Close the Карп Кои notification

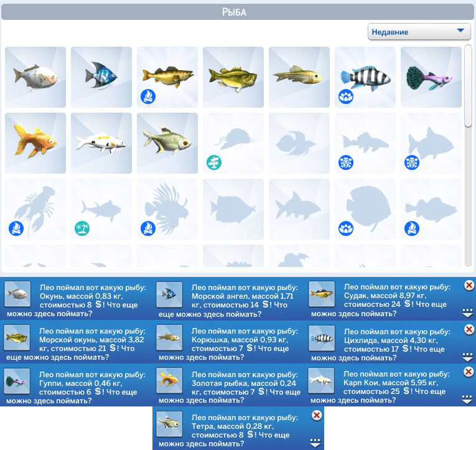(469, 372)
